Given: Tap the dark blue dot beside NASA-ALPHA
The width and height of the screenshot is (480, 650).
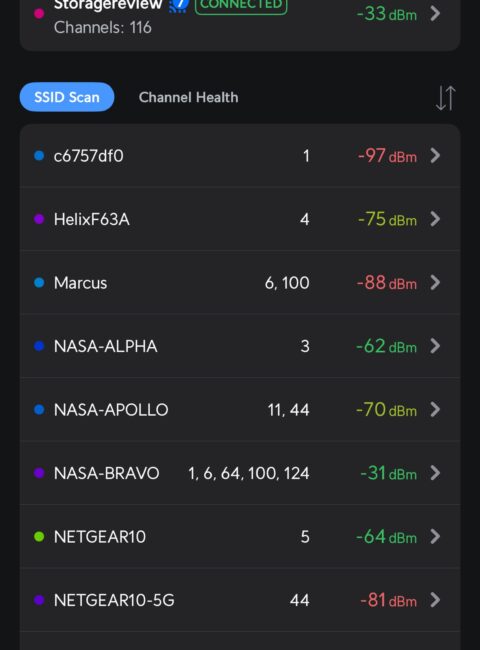Looking at the screenshot, I should click(39, 346).
